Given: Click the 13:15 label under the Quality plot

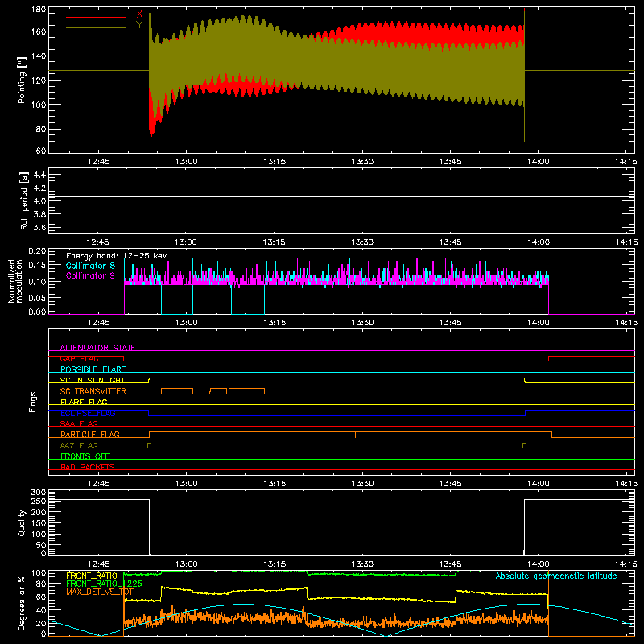Looking at the screenshot, I should [x=275, y=564].
